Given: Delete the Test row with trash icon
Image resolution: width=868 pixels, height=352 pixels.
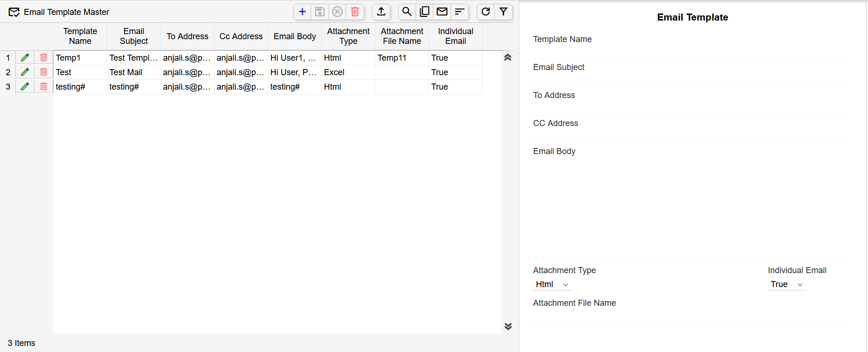Looking at the screenshot, I should 43,72.
